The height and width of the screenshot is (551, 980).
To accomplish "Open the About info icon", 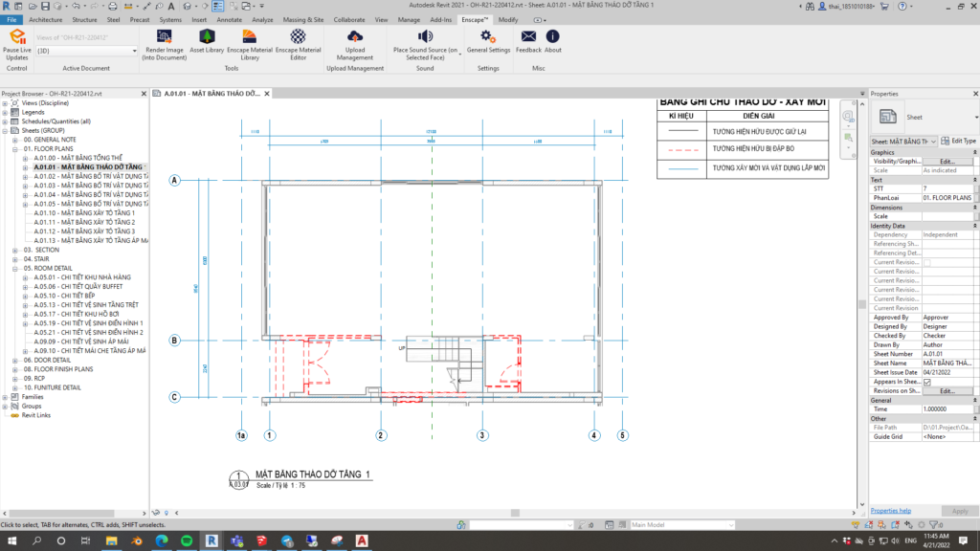I will [553, 36].
